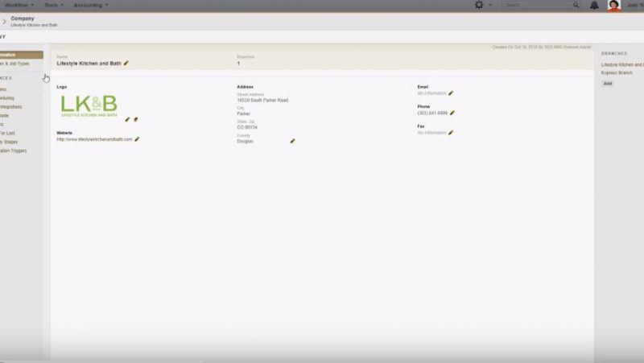Edit the company name with pencil icon
Image resolution: width=644 pixels, height=363 pixels.
click(x=126, y=63)
